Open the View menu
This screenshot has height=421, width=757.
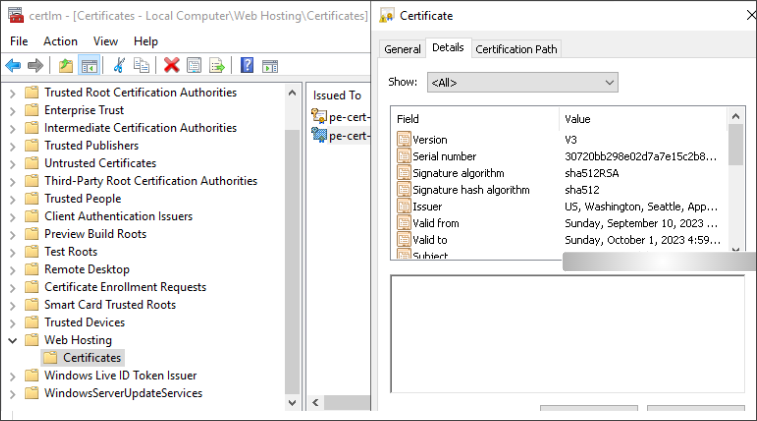pos(105,41)
